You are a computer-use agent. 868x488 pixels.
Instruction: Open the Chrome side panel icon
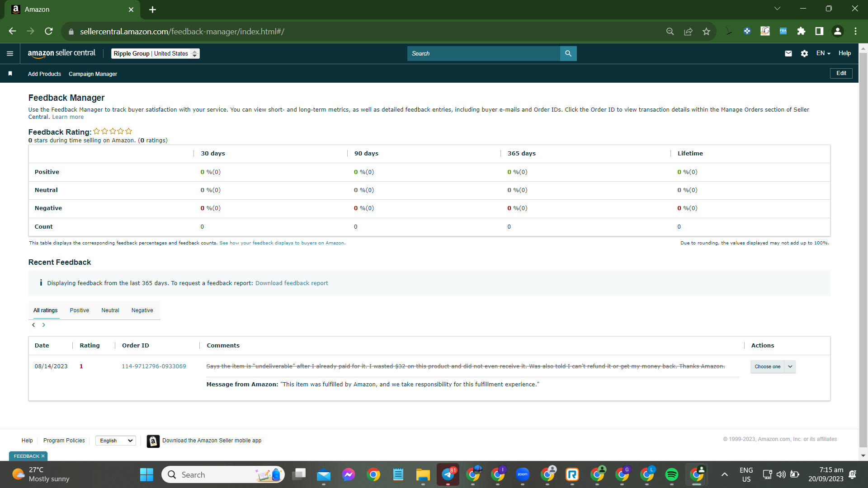819,31
